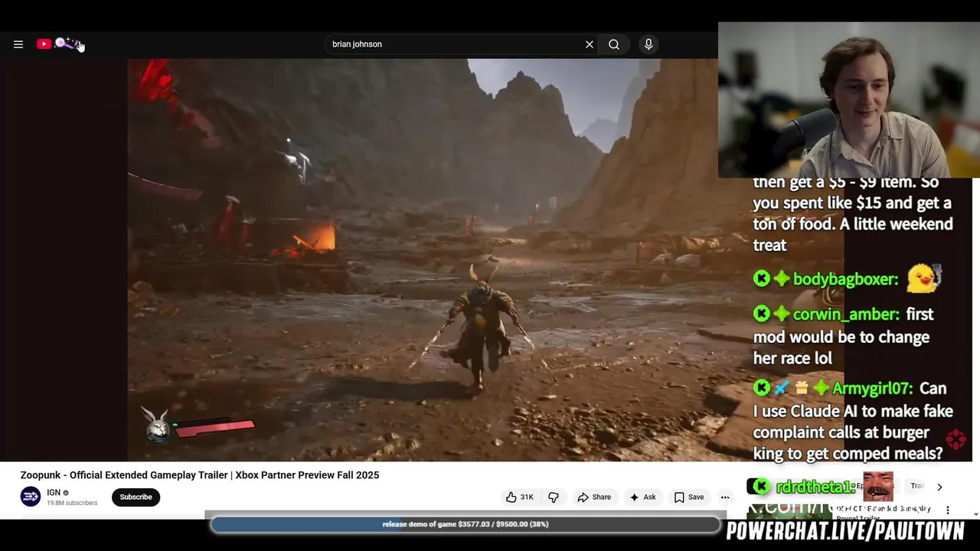Click the duck emoji in chat
The image size is (980, 551).
(923, 278)
